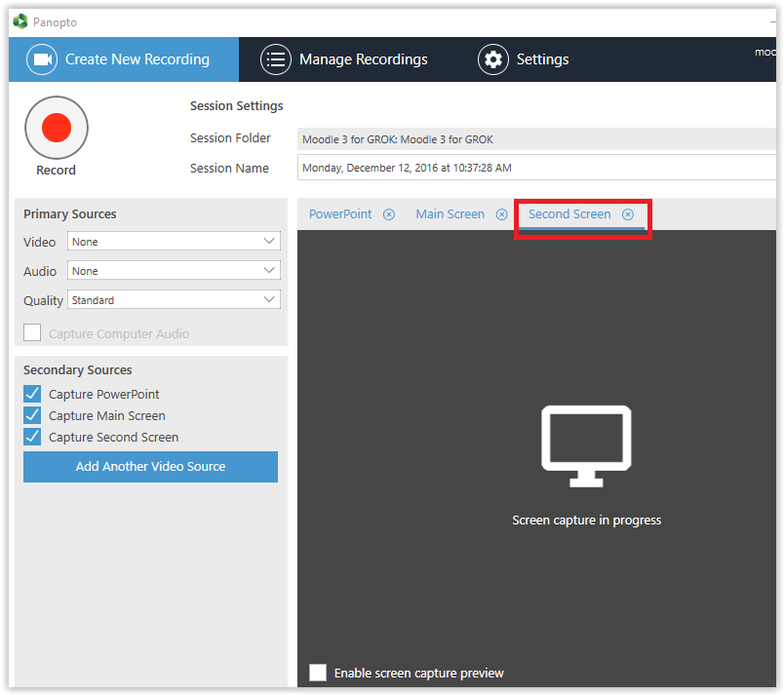This screenshot has height=695, width=784.
Task: Click the Secondary Sources heading
Action: (77, 369)
